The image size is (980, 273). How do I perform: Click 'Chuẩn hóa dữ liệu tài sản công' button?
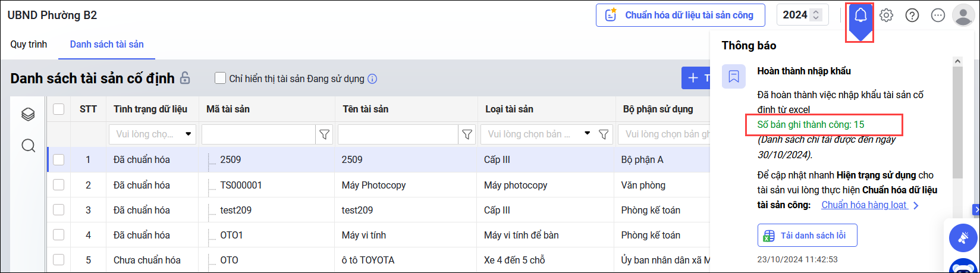click(680, 15)
